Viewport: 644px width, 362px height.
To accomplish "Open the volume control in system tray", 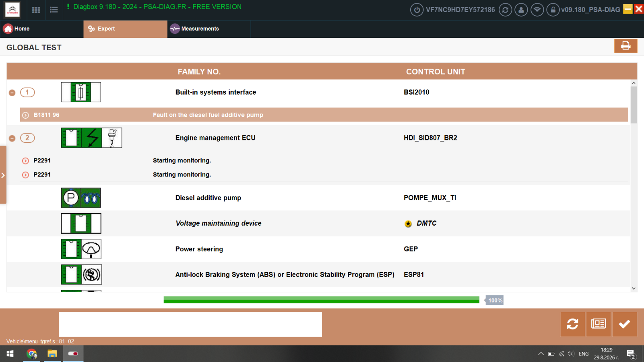I will [571, 354].
